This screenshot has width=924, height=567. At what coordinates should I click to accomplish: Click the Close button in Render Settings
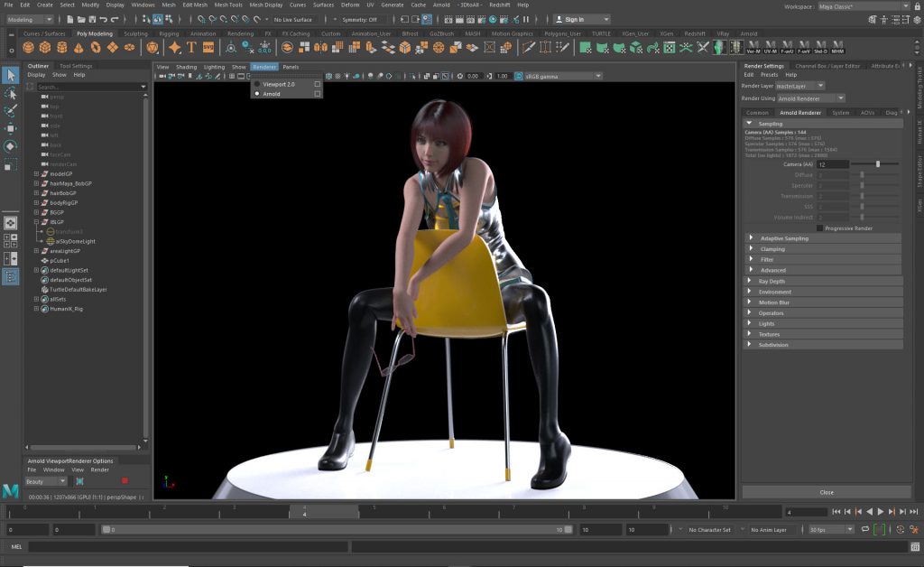(826, 492)
